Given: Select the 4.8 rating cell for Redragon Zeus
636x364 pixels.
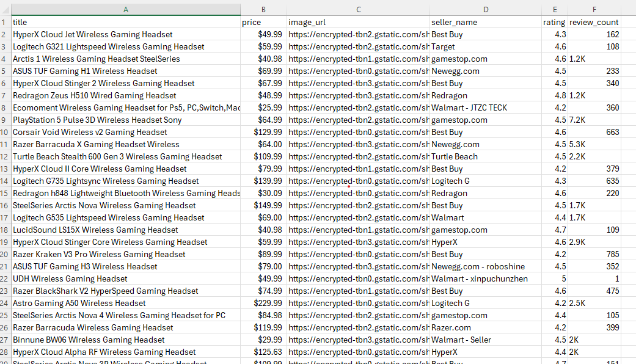Looking at the screenshot, I should (x=555, y=95).
